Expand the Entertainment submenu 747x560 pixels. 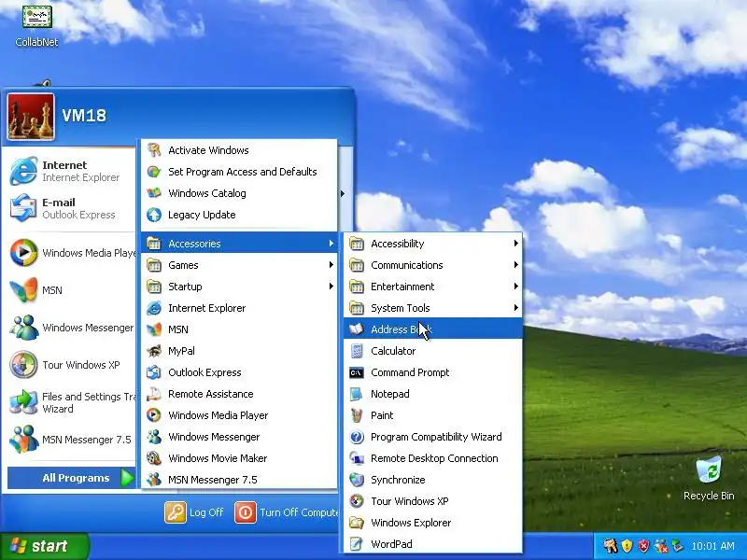click(x=432, y=287)
